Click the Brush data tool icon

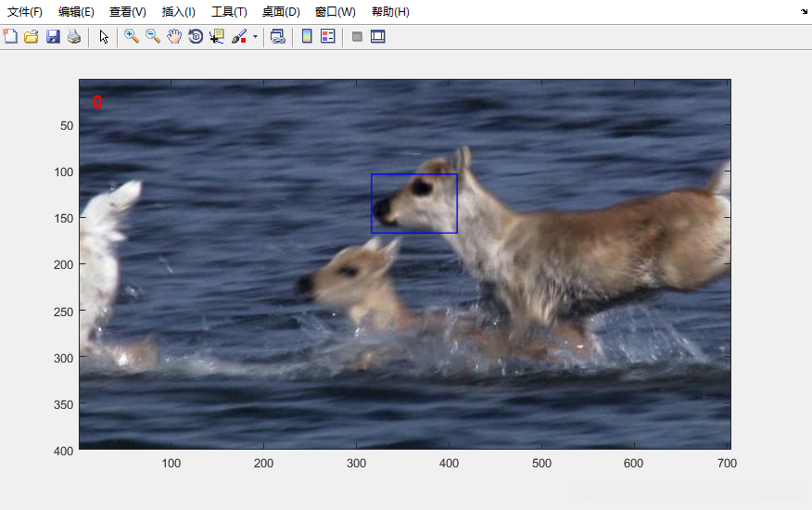pos(239,37)
